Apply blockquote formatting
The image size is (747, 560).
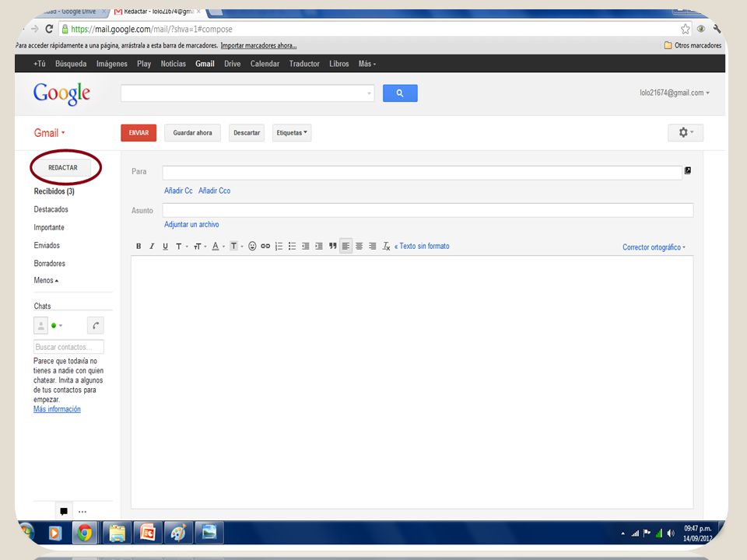click(332, 247)
